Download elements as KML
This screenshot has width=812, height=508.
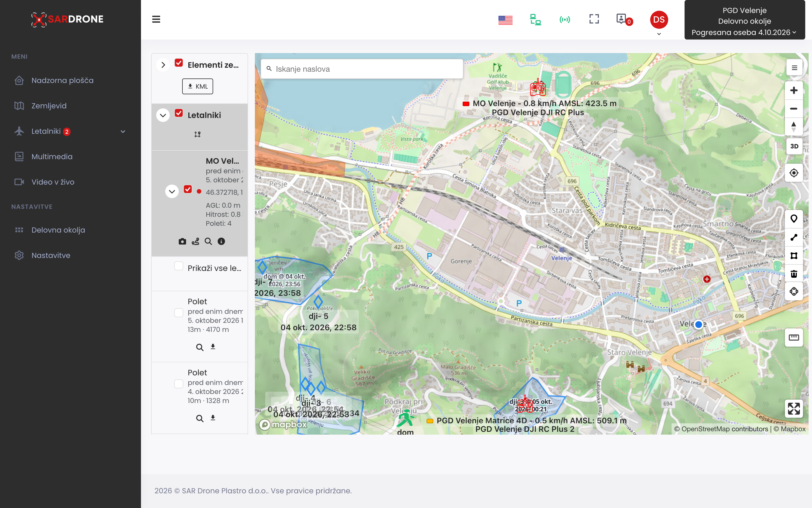(x=197, y=86)
